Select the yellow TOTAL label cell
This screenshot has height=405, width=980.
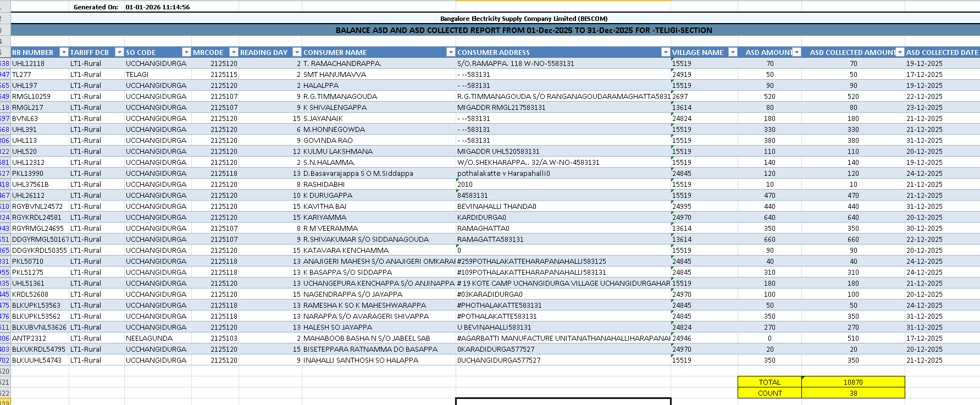click(x=769, y=382)
